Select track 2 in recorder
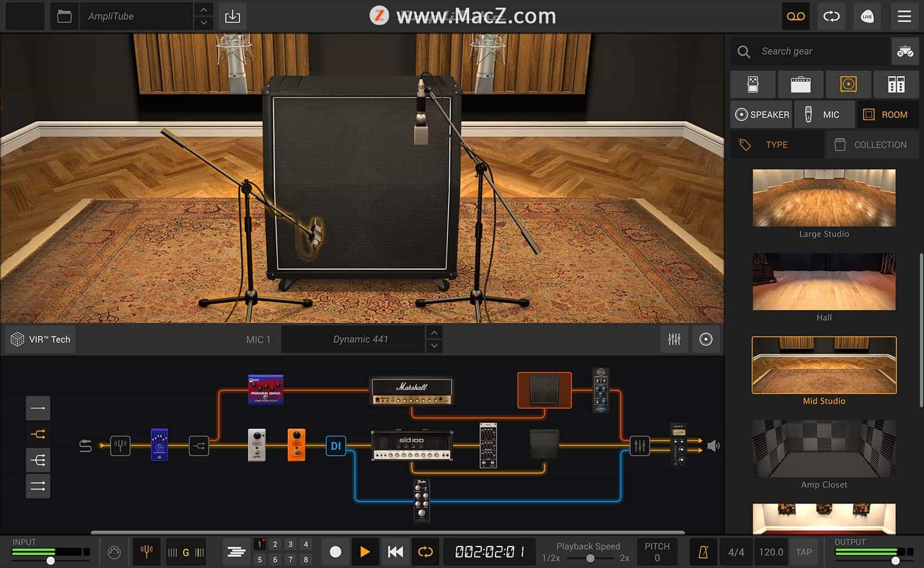924x568 pixels. (x=275, y=544)
